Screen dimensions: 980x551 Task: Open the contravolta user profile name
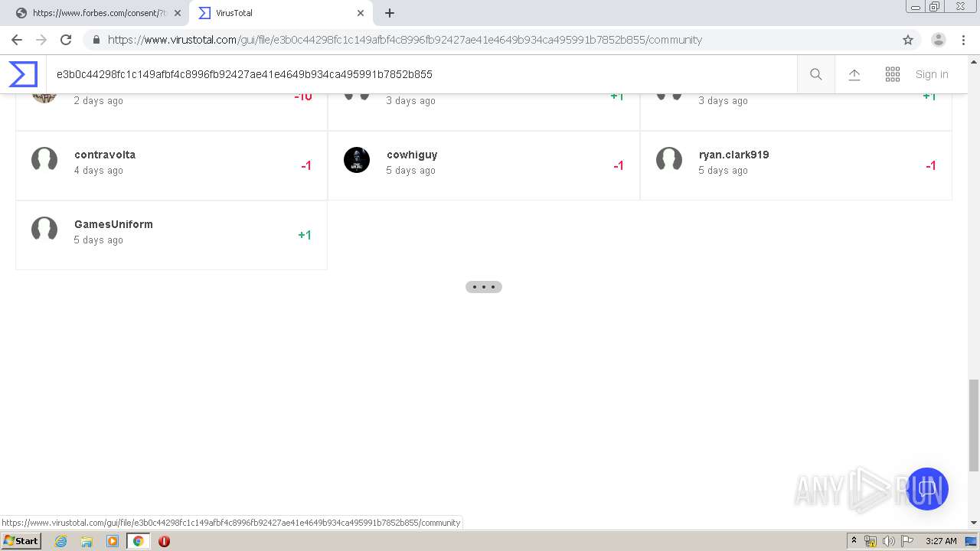coord(105,155)
